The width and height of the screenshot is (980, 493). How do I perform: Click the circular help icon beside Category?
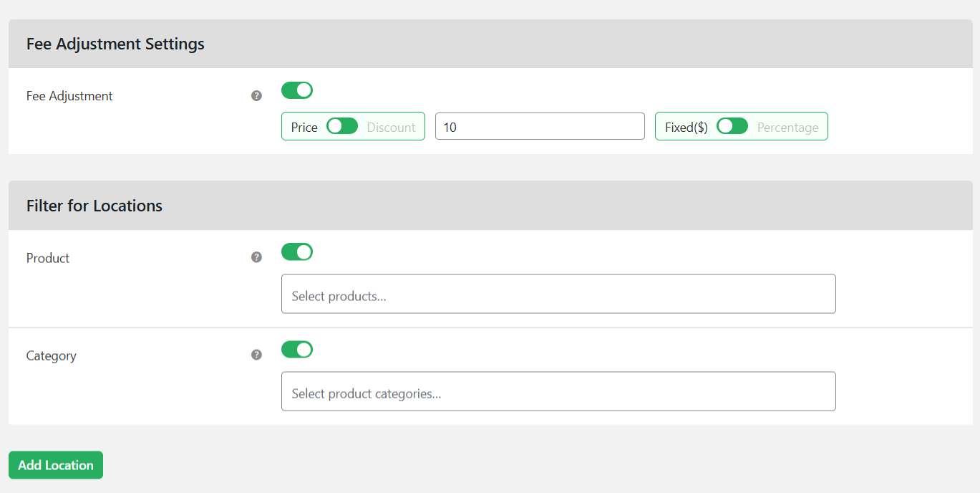point(256,354)
